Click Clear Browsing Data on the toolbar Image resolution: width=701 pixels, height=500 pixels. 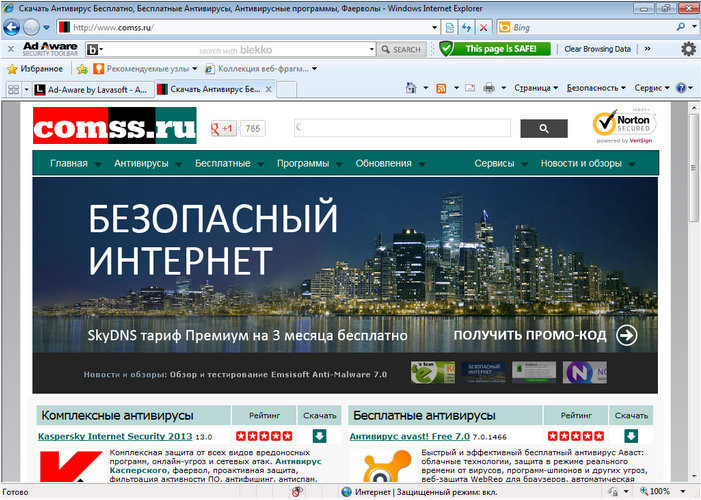(597, 49)
